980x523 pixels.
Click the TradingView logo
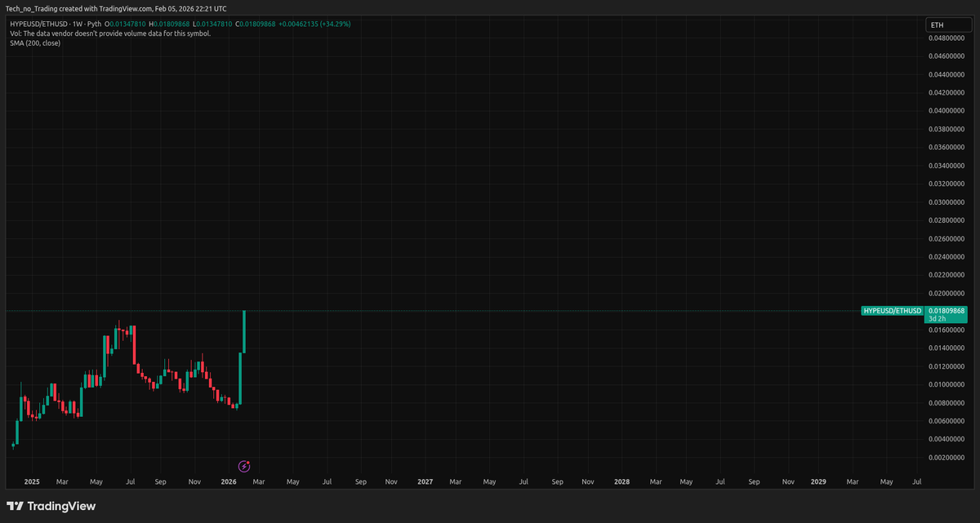point(51,506)
